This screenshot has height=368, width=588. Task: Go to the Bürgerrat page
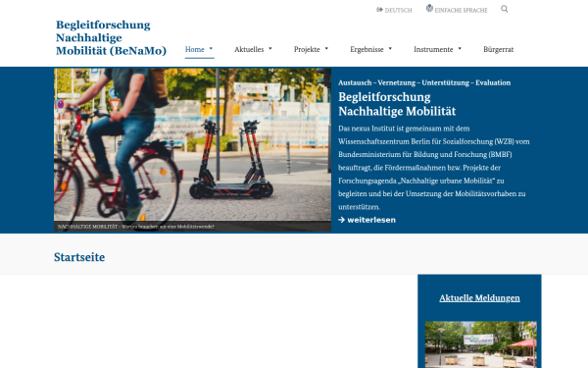coord(499,49)
